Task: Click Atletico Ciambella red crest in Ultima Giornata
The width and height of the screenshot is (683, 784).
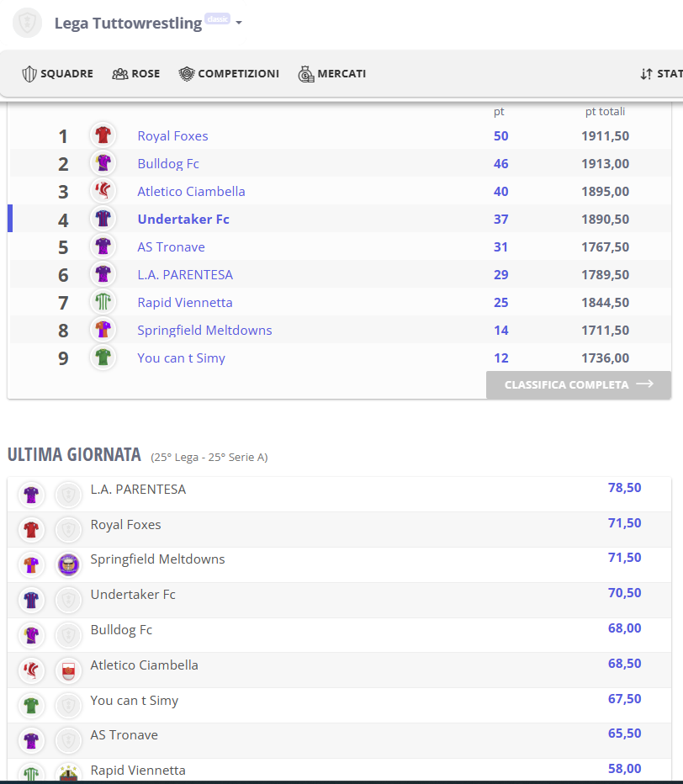Action: point(68,670)
